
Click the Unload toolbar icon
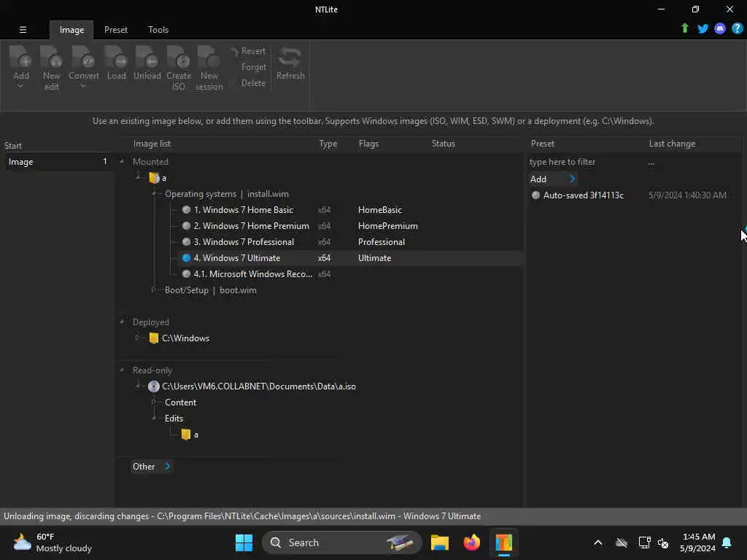[147, 63]
